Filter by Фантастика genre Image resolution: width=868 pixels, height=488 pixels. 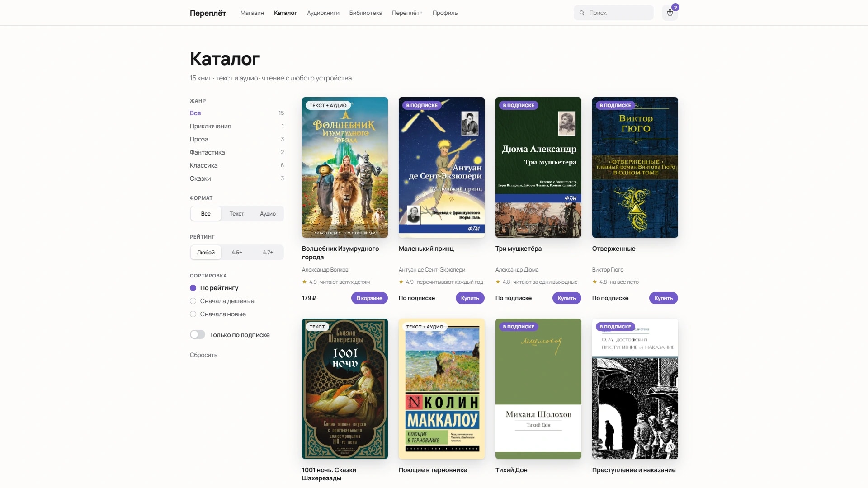[237, 152]
